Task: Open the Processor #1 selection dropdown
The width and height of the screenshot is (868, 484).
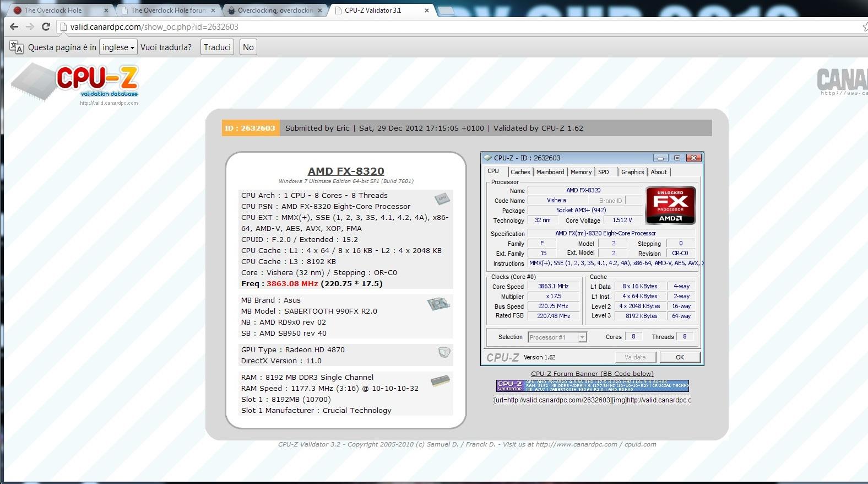Action: pyautogui.click(x=557, y=337)
